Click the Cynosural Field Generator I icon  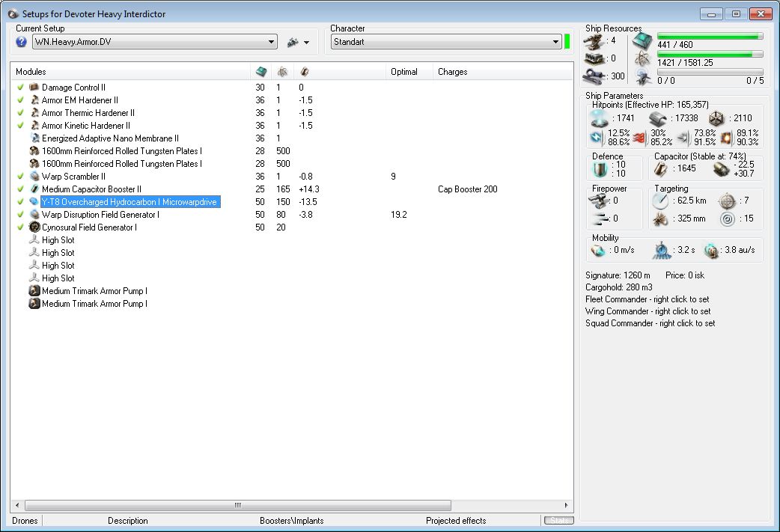(34, 227)
